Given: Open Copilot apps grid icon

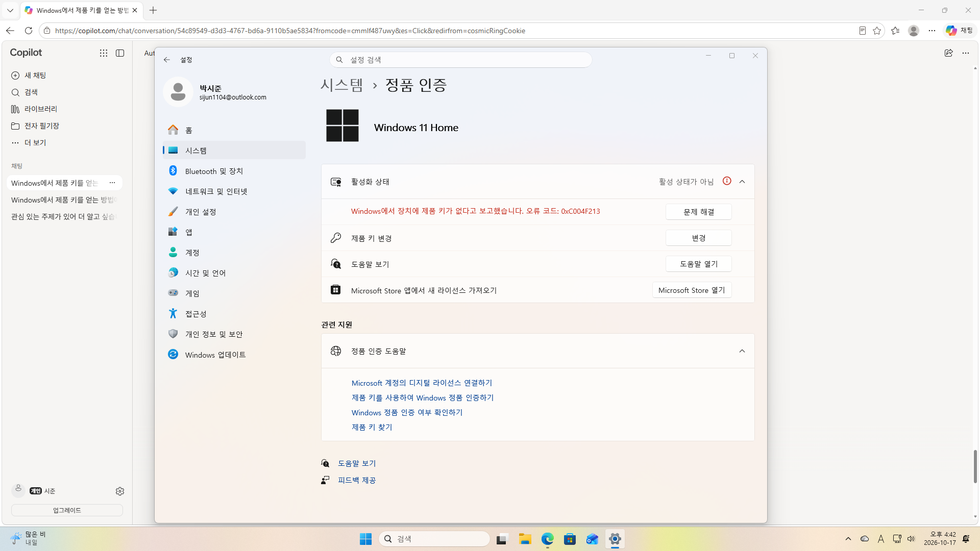Looking at the screenshot, I should 104,53.
